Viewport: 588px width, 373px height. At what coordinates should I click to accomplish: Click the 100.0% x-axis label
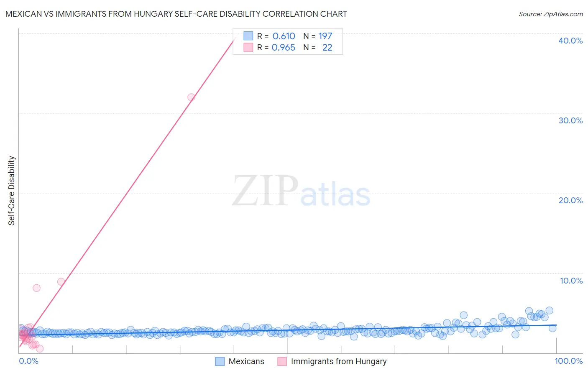(569, 361)
